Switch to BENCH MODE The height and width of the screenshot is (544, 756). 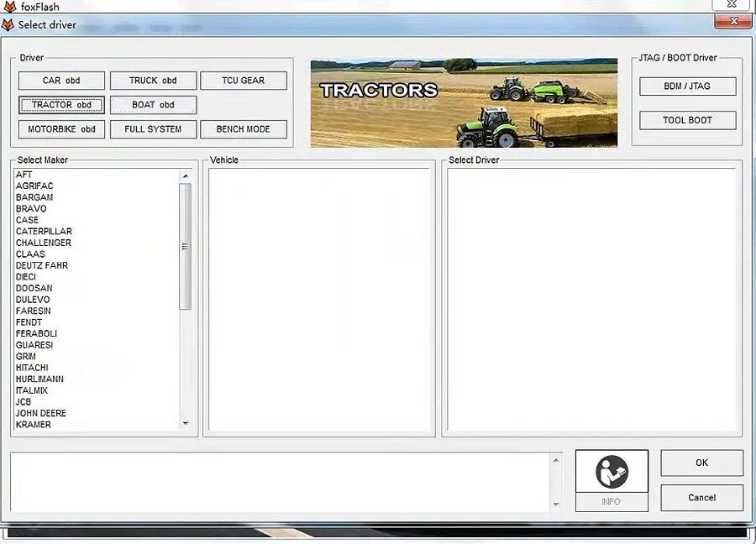244,129
